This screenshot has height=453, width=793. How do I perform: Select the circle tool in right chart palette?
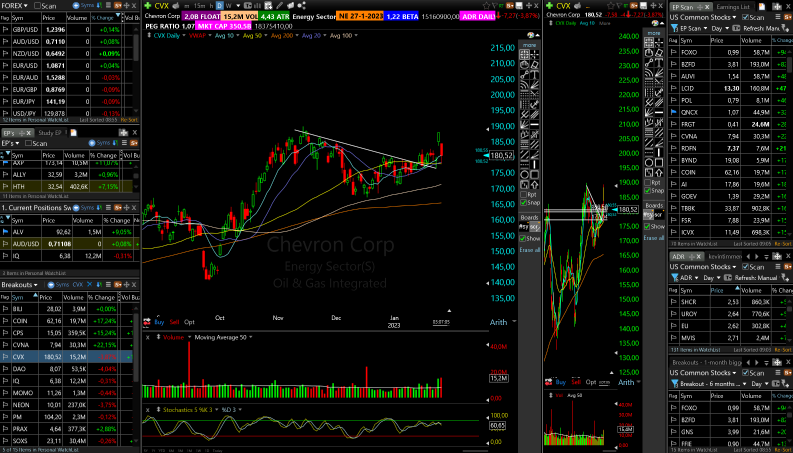[x=649, y=163]
